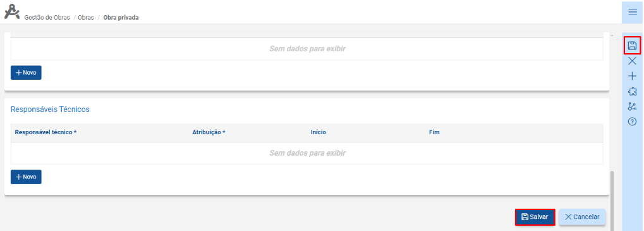
Task: Open the puzzle piece extensions icon
Action: click(633, 91)
